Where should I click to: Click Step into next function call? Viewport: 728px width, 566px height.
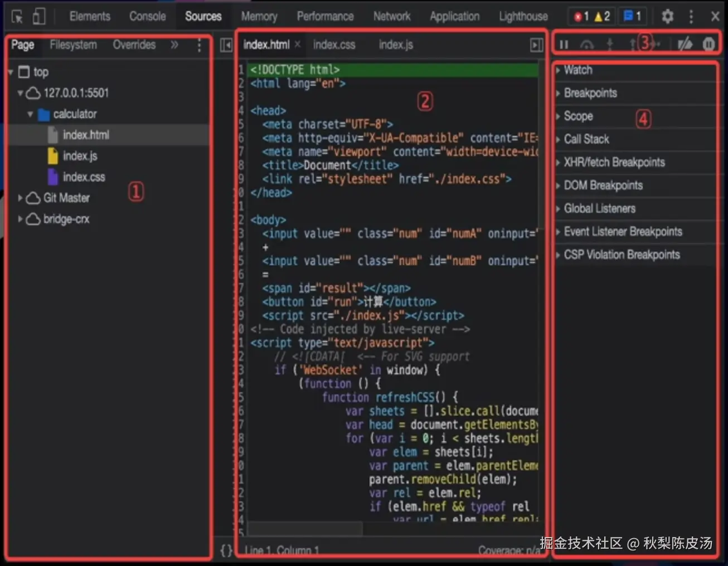tap(610, 44)
